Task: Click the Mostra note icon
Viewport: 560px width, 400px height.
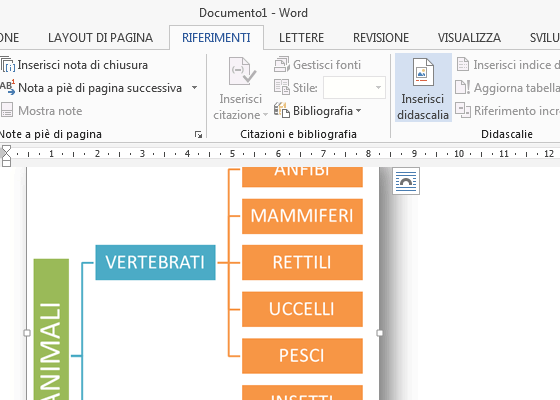Action: (7, 110)
